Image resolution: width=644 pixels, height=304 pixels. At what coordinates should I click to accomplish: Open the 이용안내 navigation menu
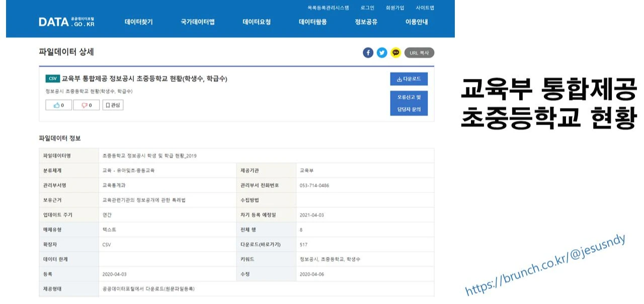(x=417, y=22)
